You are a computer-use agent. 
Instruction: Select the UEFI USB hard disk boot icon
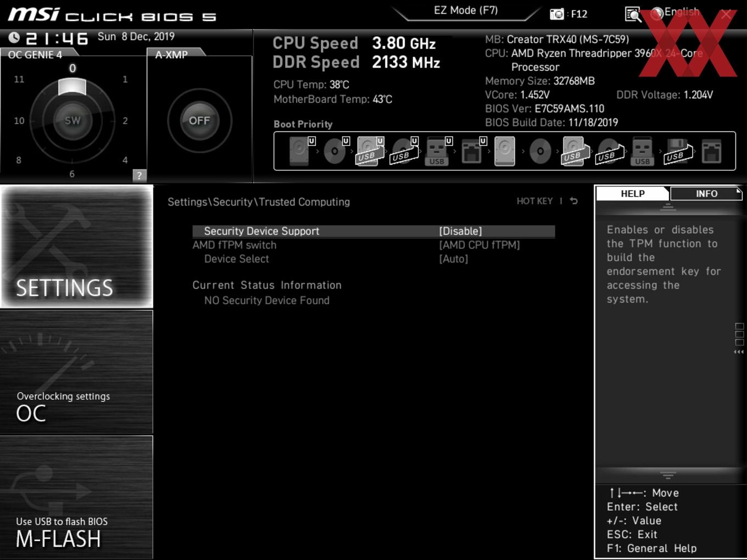point(370,150)
